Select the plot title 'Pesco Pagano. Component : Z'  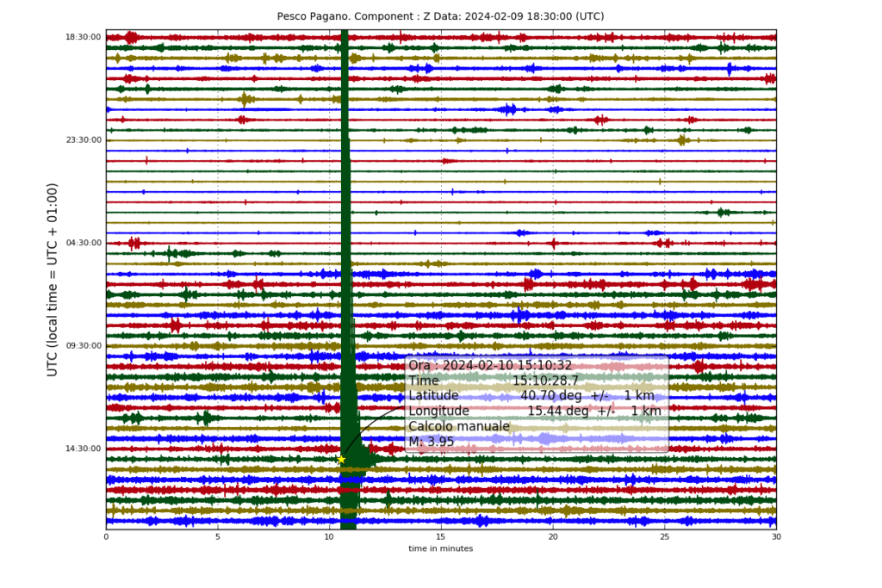[348, 16]
